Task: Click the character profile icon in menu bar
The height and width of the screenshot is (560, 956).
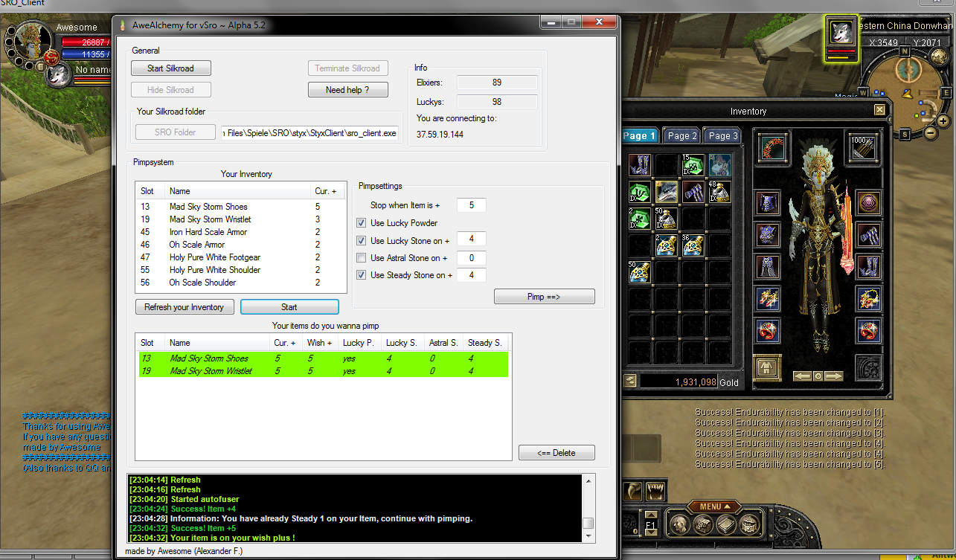Action: 680,523
